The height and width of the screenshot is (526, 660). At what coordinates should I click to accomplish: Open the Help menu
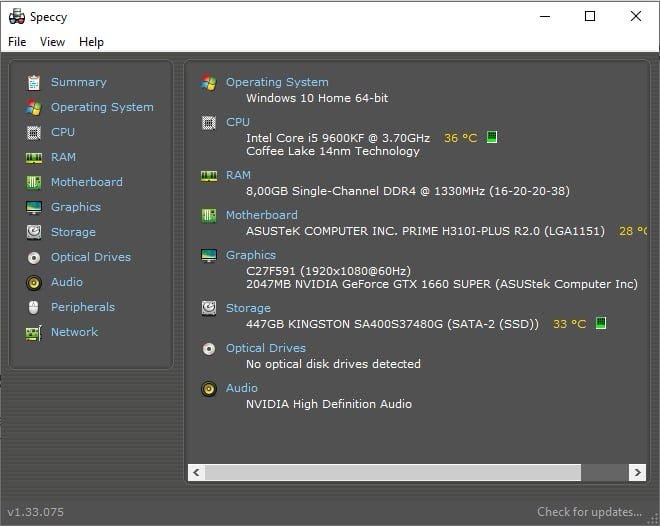point(91,42)
